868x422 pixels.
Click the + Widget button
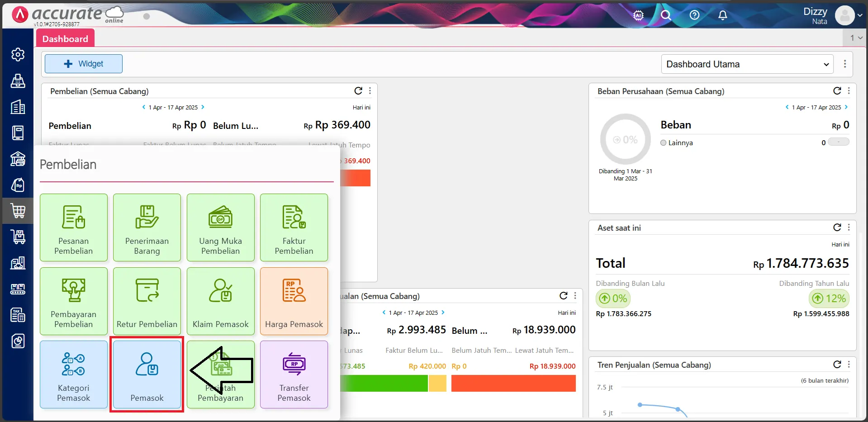tap(83, 63)
